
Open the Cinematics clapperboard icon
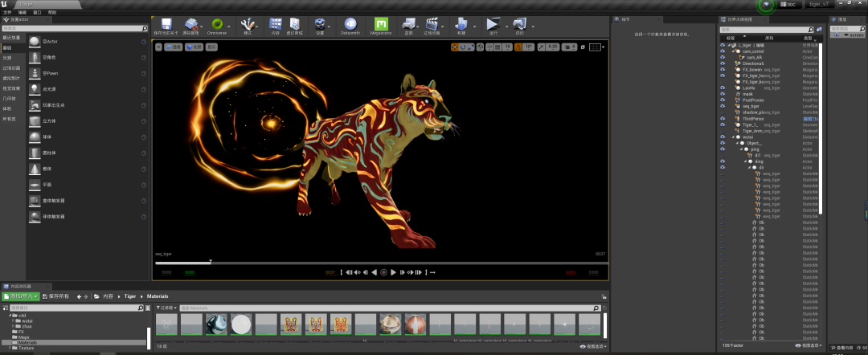coord(432,24)
